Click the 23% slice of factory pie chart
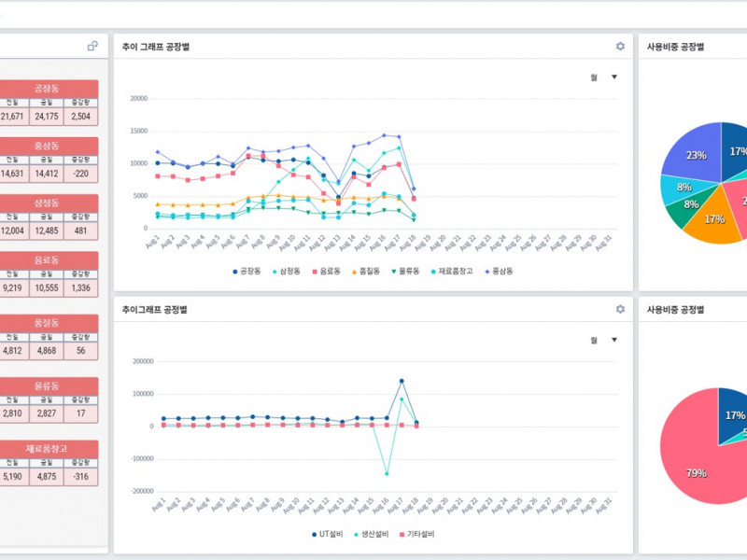 tap(691, 154)
